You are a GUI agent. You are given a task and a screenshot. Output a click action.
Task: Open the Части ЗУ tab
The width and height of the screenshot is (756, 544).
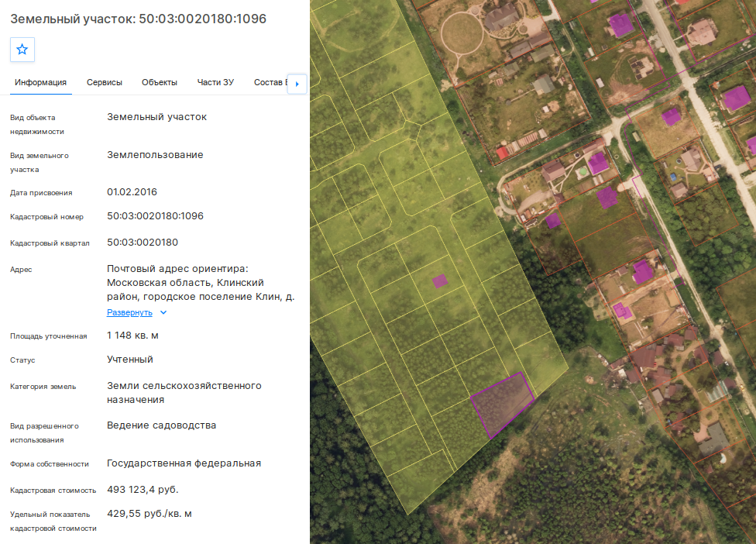click(215, 82)
